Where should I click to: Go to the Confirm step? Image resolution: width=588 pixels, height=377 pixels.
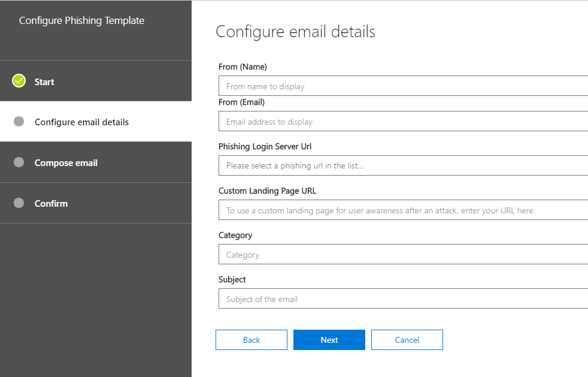point(51,203)
